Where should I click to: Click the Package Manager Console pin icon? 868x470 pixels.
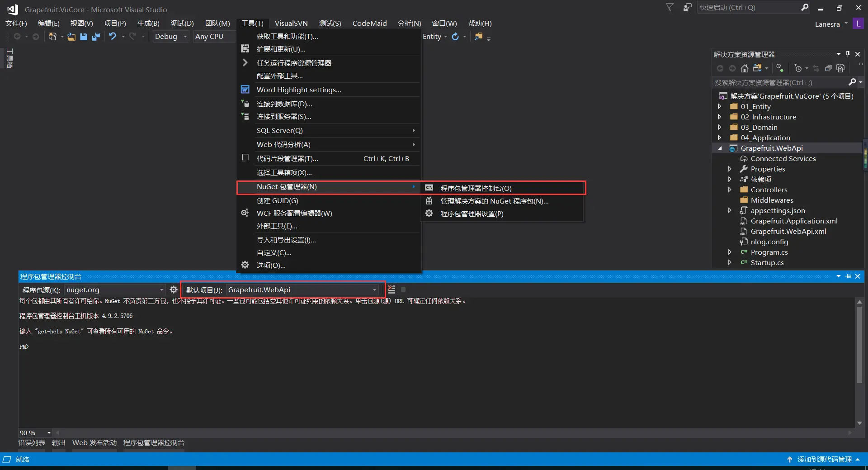click(848, 276)
